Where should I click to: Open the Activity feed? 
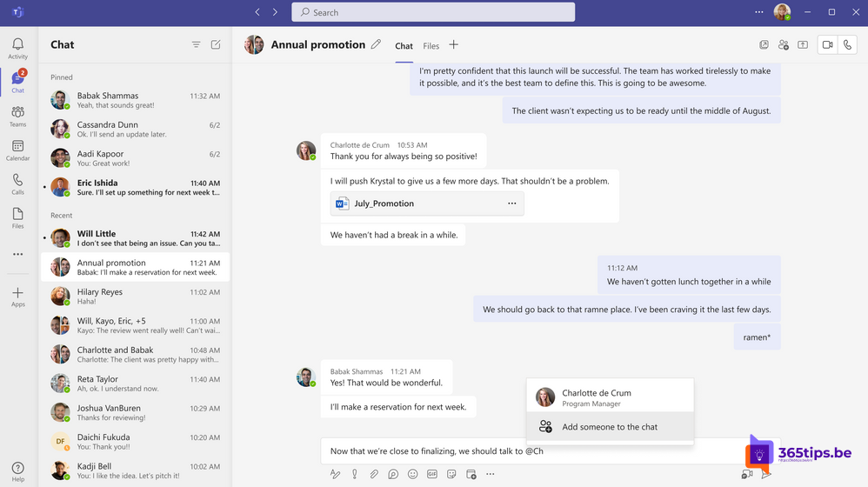point(17,48)
